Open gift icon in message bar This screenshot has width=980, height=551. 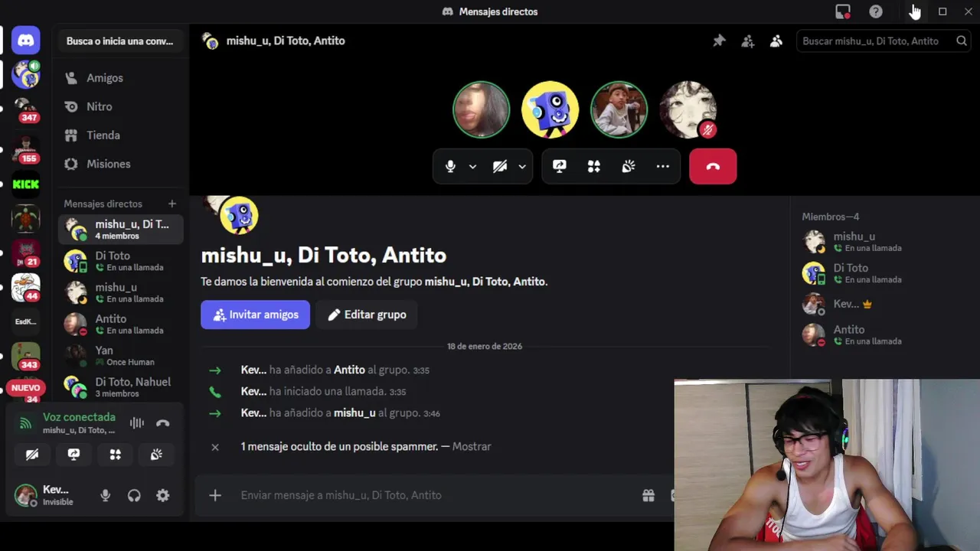click(x=648, y=495)
